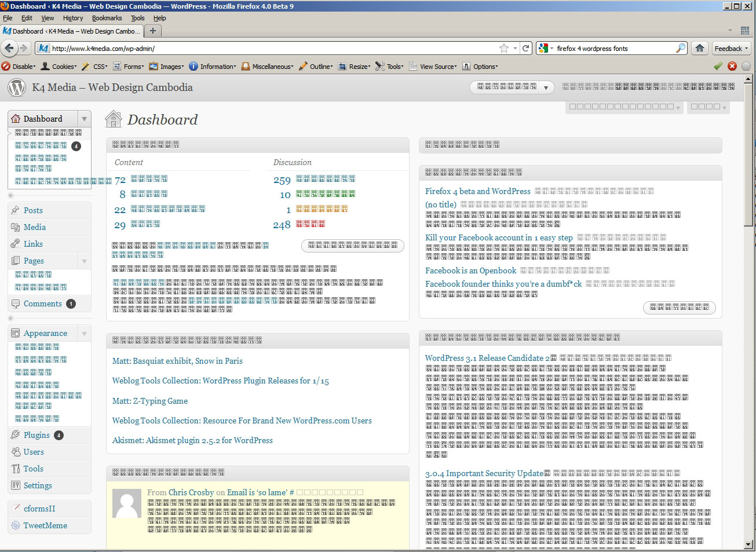Open 3.0.4 Important Security Update link
The width and height of the screenshot is (756, 552).
(484, 473)
